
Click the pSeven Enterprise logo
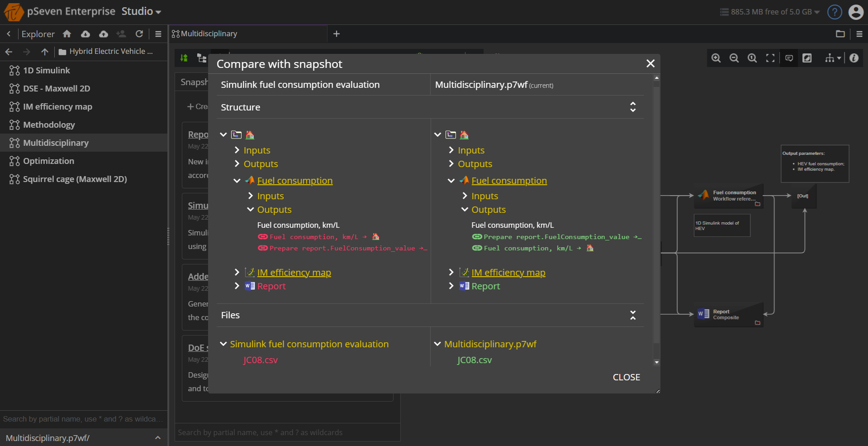tap(14, 12)
